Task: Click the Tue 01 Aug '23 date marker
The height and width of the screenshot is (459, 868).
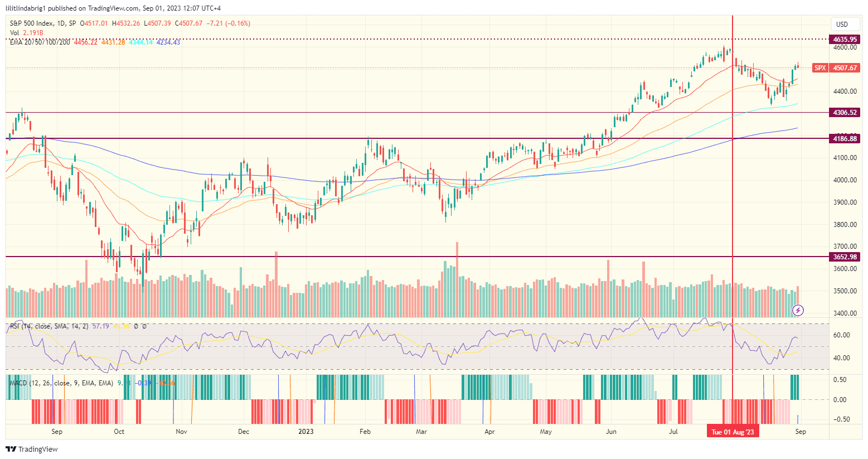Action: click(733, 431)
